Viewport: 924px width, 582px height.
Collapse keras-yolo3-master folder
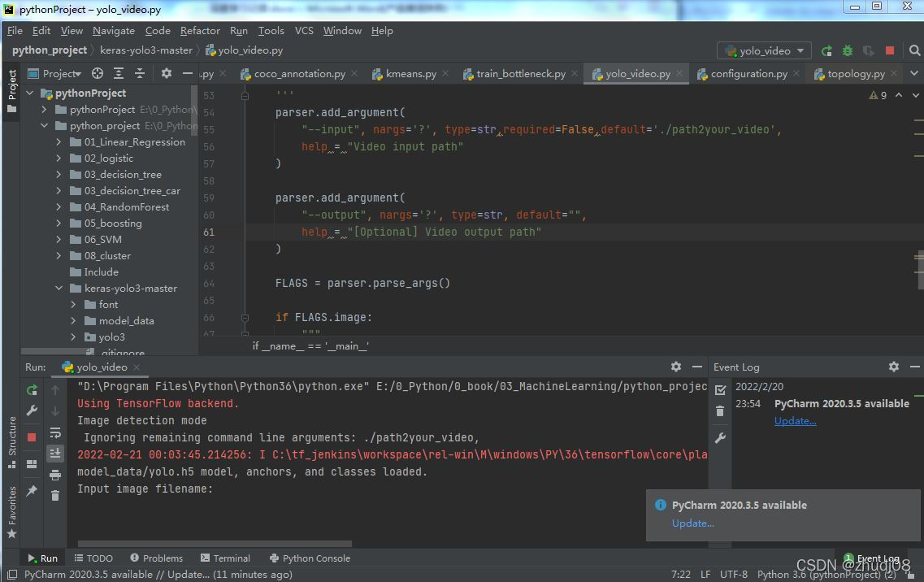pyautogui.click(x=59, y=289)
